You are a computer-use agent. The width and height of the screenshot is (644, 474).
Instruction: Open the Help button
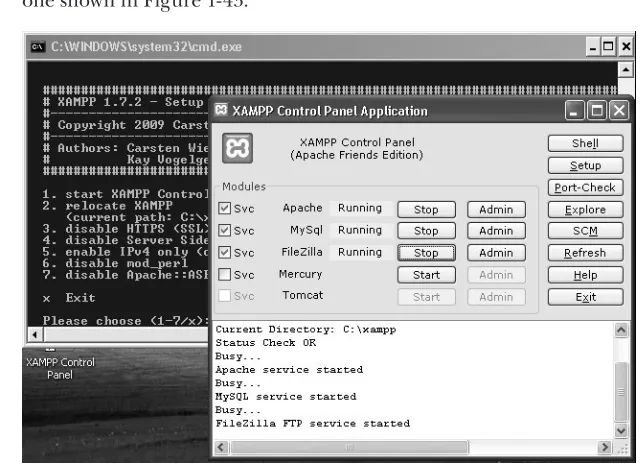pyautogui.click(x=585, y=275)
